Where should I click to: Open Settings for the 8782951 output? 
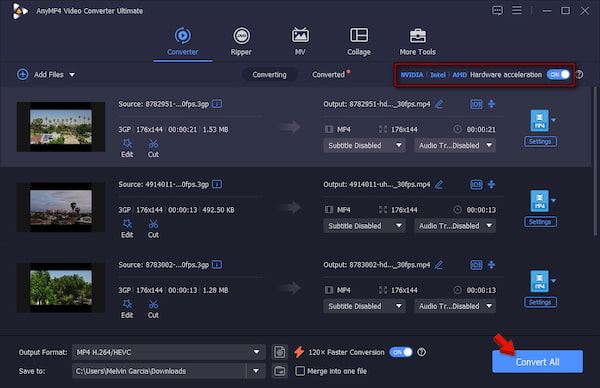click(x=540, y=141)
